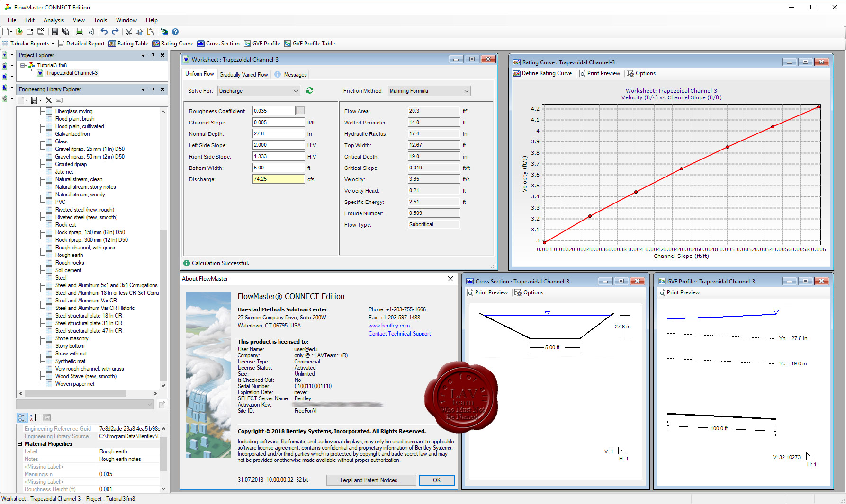Click the Paste clipboard icon
The image size is (846, 504).
[x=151, y=32]
